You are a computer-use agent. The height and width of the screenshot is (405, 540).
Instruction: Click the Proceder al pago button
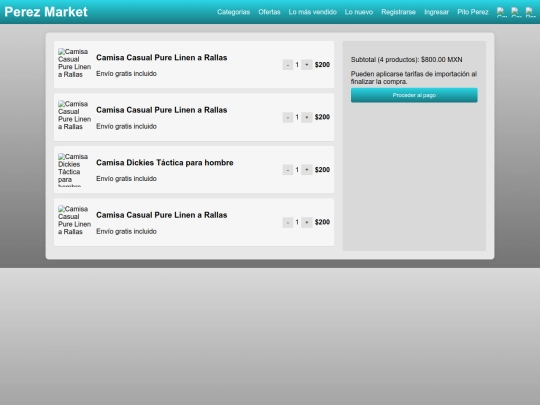click(x=414, y=95)
